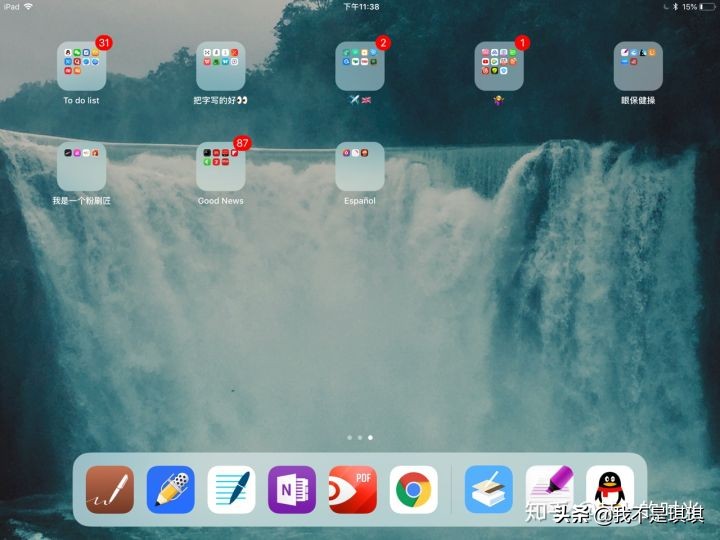Open the airplane and UK flag folder

coord(360,66)
